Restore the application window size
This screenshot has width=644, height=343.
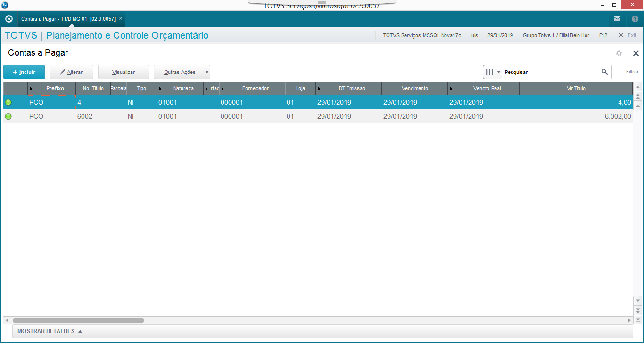pyautogui.click(x=614, y=5)
